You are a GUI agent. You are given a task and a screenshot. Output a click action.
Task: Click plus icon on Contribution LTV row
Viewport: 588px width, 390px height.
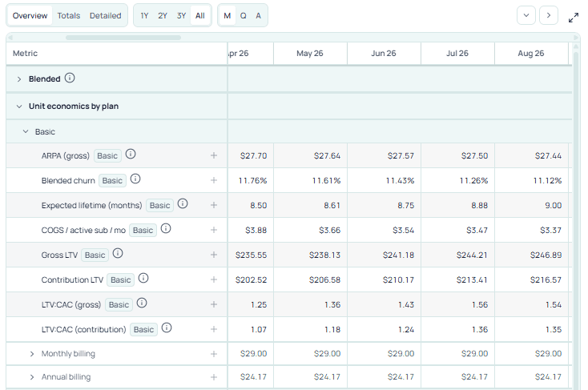coord(214,279)
